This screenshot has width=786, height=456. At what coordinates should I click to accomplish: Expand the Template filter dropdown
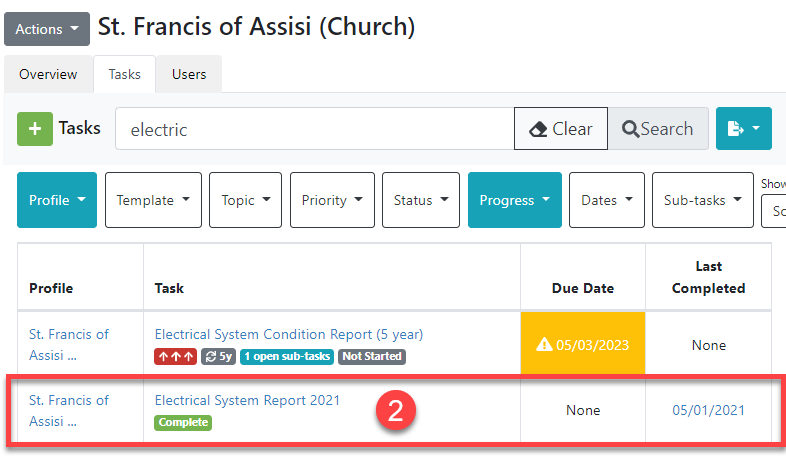tap(153, 200)
